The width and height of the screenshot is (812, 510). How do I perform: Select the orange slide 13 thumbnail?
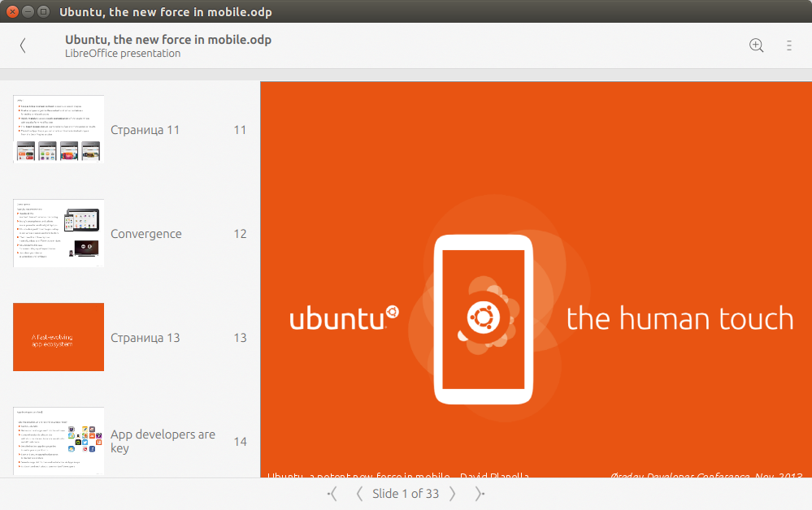[59, 337]
